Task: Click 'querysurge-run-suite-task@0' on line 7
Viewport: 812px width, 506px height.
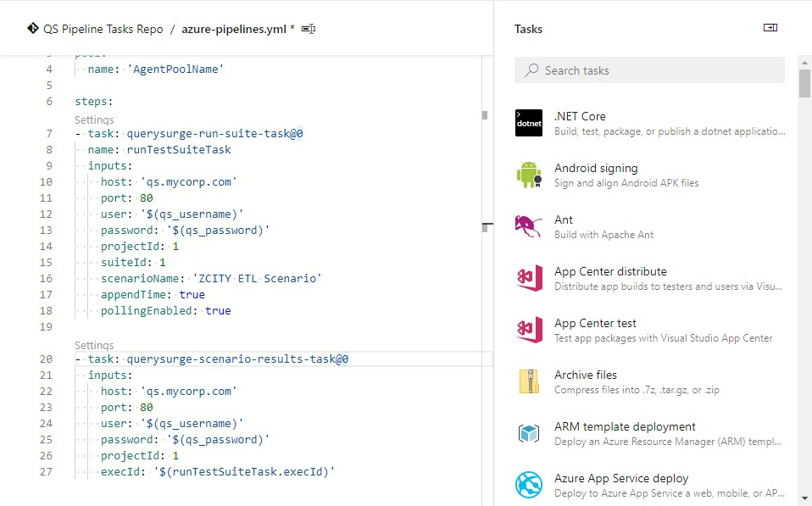Action: tap(215, 134)
